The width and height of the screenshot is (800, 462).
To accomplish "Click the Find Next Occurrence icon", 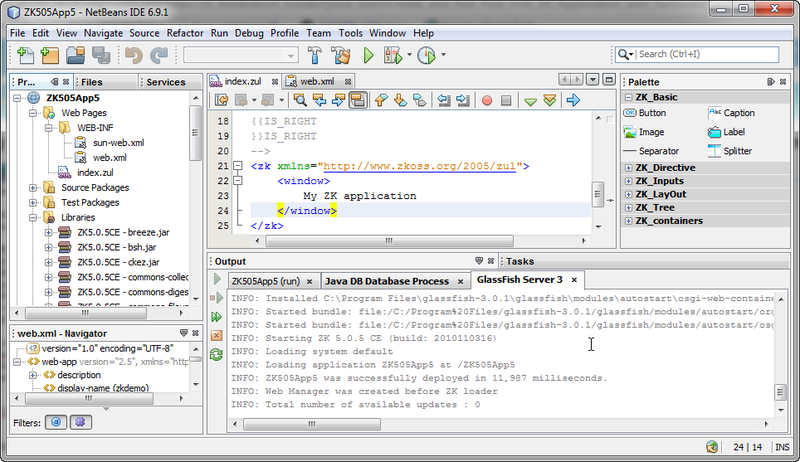I will pos(338,100).
